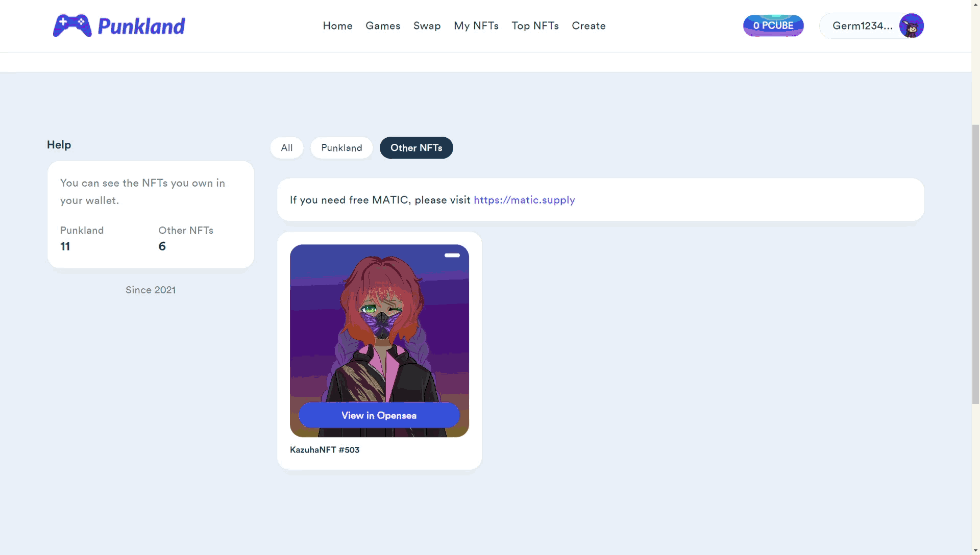Follow the https://matic.supply link
980x555 pixels.
[524, 200]
